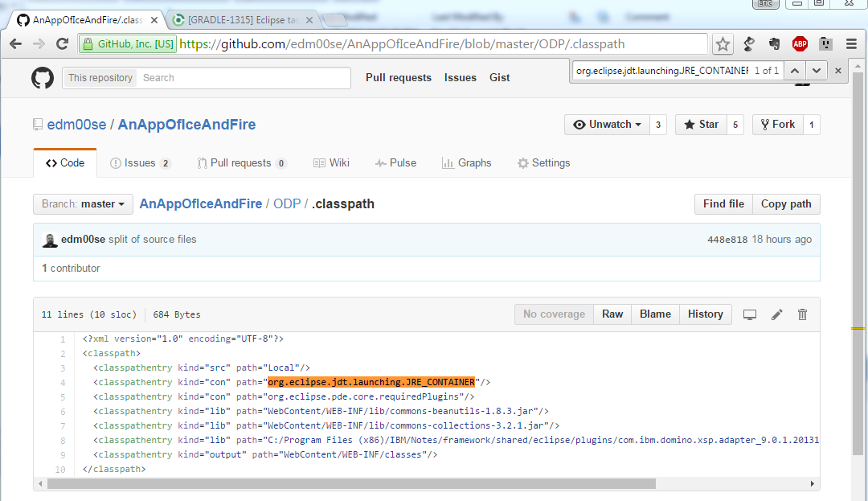Select line number 8 in code
Image resolution: width=868 pixels, height=501 pixels.
click(63, 441)
